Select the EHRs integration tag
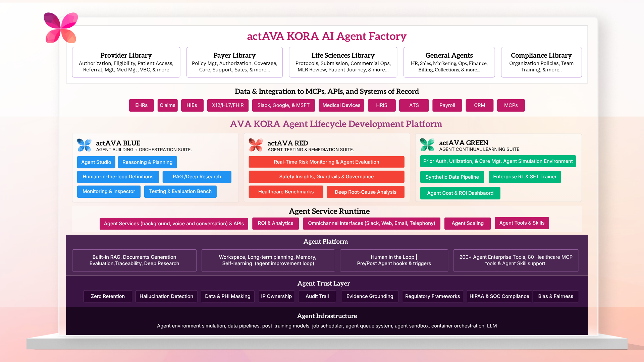The image size is (644, 362). click(x=141, y=105)
